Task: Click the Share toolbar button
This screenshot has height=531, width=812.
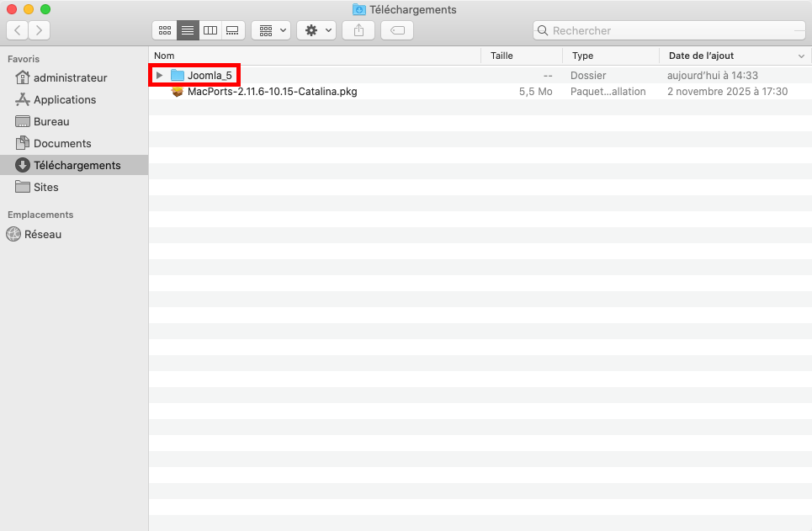Action: coord(358,30)
